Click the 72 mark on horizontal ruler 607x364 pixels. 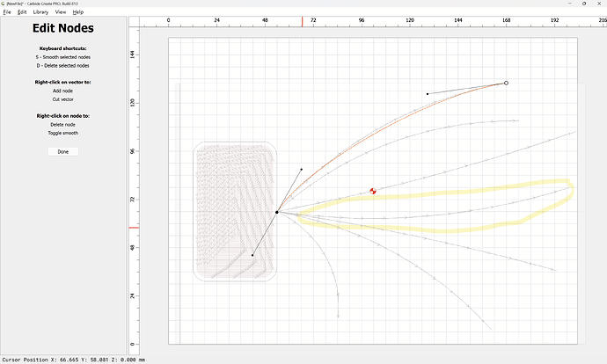(313, 20)
